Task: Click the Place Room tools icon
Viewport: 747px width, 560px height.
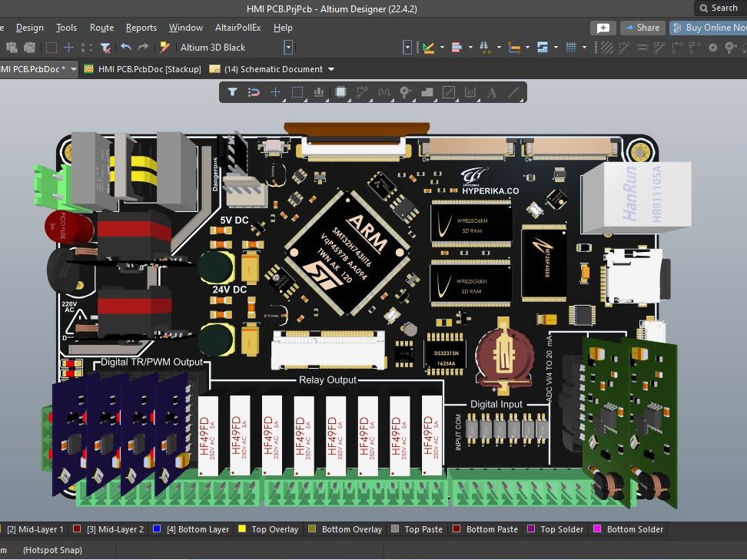Action: click(542, 47)
